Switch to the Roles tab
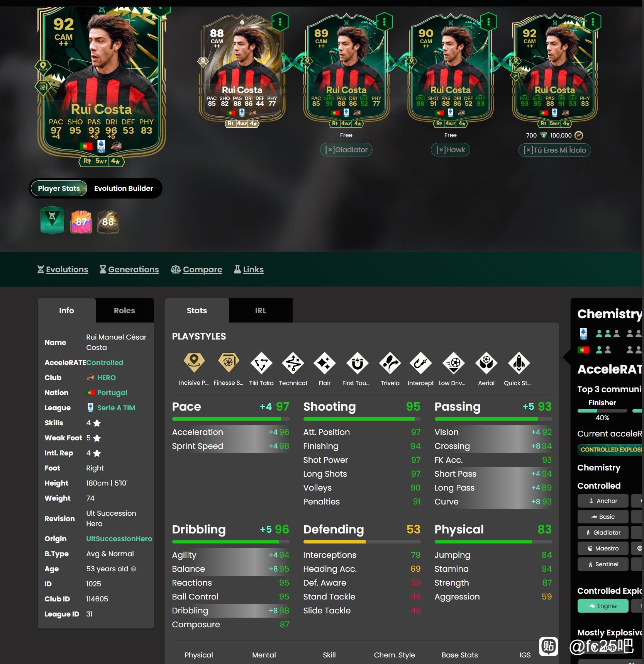The width and height of the screenshot is (644, 664). point(124,311)
